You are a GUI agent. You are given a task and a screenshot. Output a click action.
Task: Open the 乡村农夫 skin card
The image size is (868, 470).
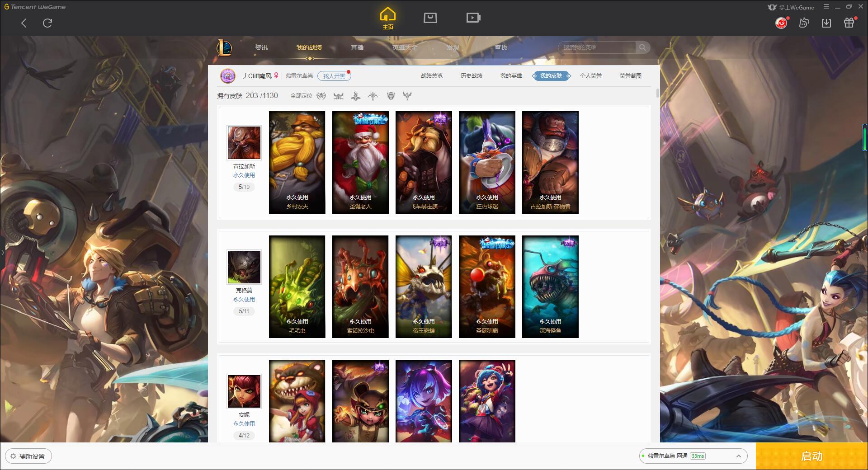pos(297,163)
